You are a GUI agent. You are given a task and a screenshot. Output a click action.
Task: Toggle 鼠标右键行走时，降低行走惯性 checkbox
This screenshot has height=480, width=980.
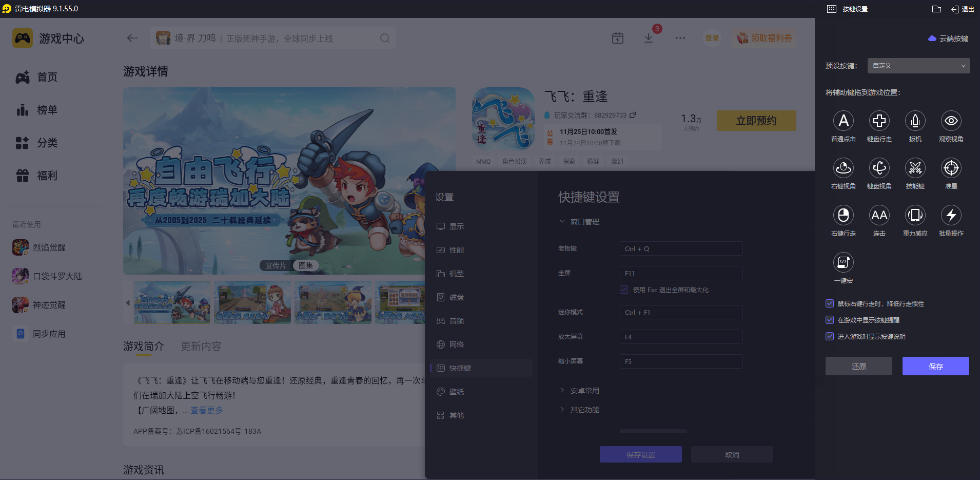click(830, 303)
